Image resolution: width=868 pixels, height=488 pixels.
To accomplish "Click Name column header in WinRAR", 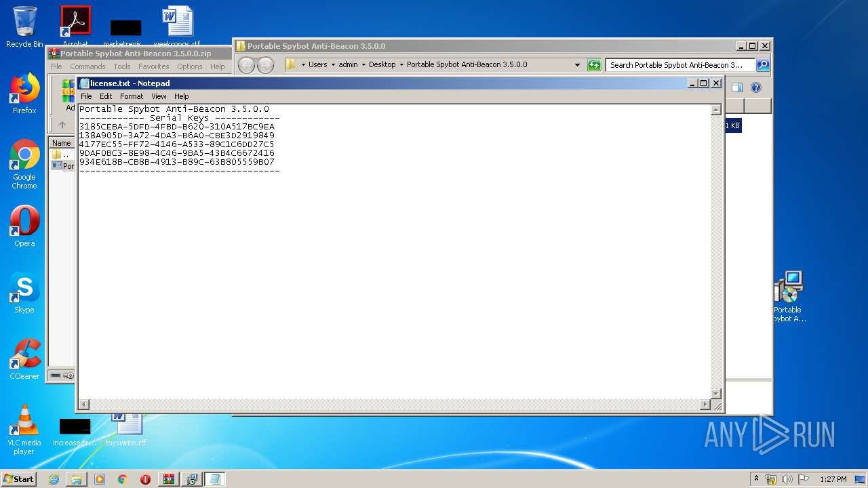I will [62, 143].
